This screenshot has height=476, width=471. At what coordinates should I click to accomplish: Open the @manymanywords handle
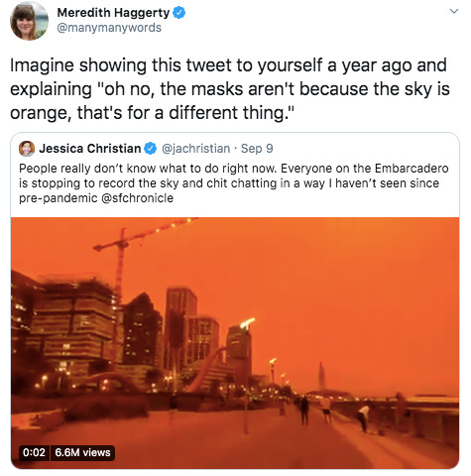[x=109, y=28]
